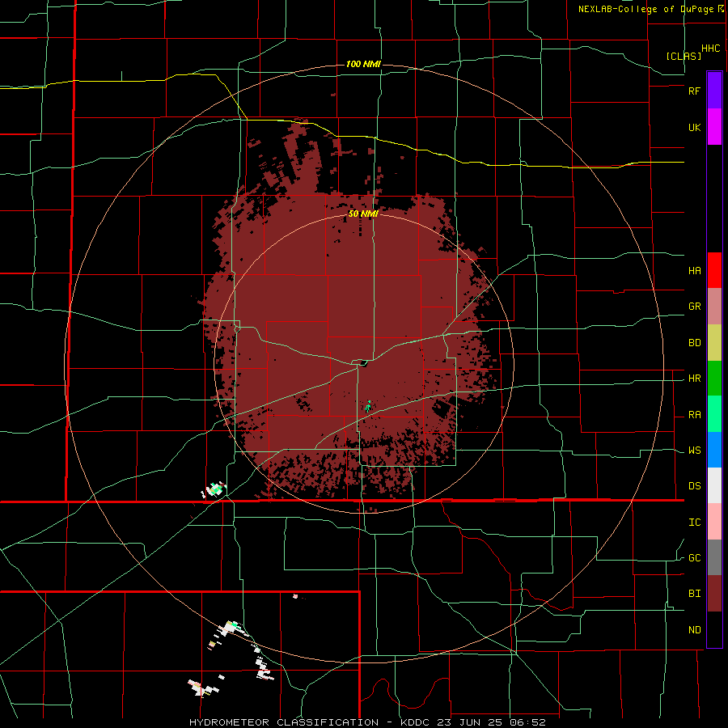Click the 100 NMI range ring label
The image size is (728, 728).
click(x=363, y=64)
